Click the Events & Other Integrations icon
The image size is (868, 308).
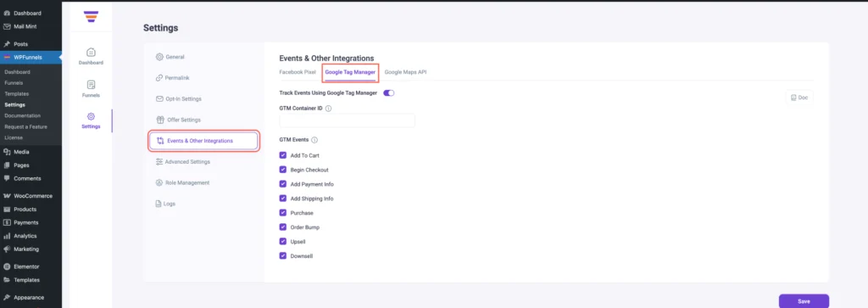(160, 141)
